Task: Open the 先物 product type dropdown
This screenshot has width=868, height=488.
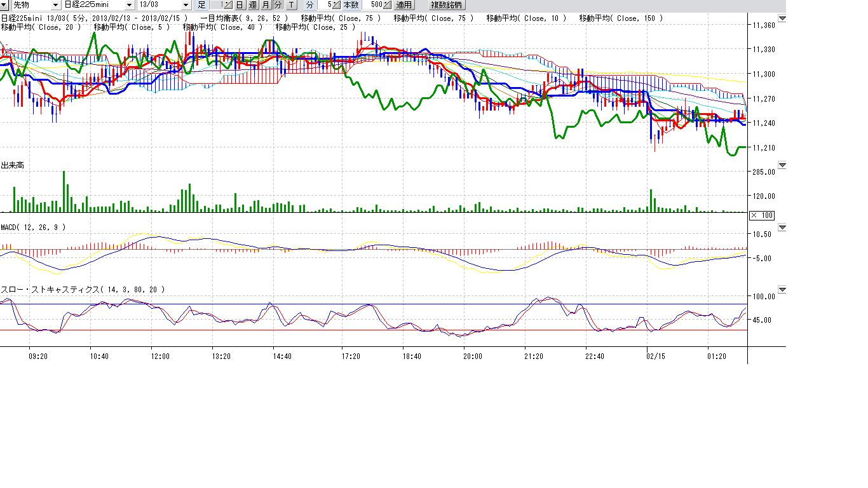Action: coord(55,5)
